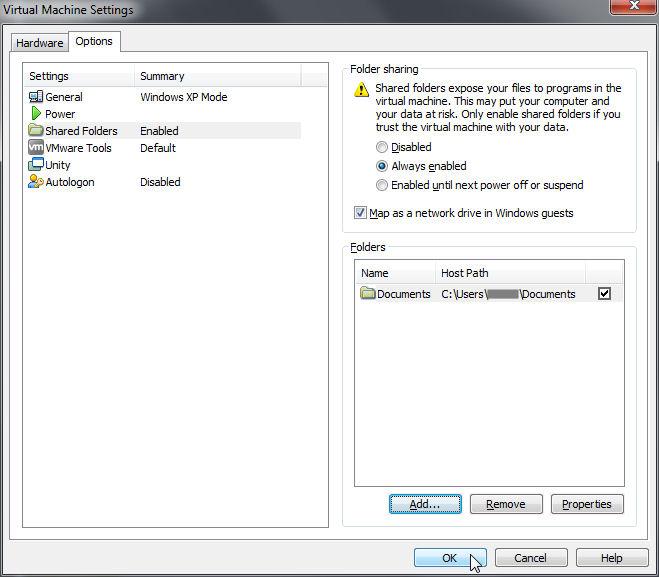The image size is (659, 577).
Task: Confirm settings with the OK button
Action: 450,558
